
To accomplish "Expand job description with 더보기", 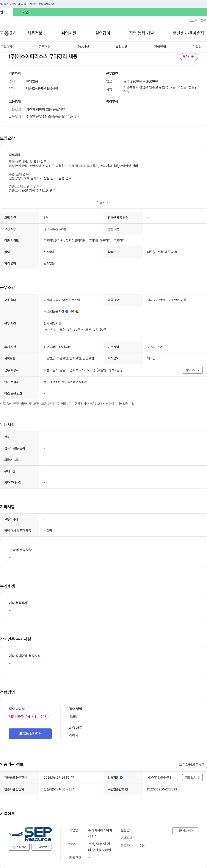I will click(x=103, y=202).
